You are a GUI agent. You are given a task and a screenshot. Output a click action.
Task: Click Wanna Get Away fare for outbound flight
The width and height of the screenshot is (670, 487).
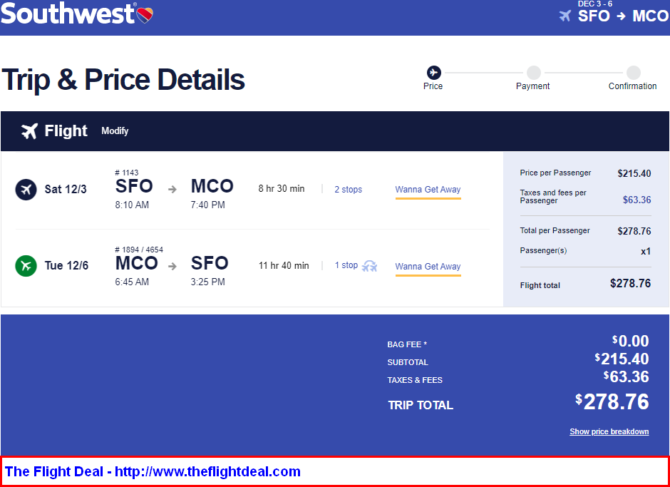click(x=428, y=191)
